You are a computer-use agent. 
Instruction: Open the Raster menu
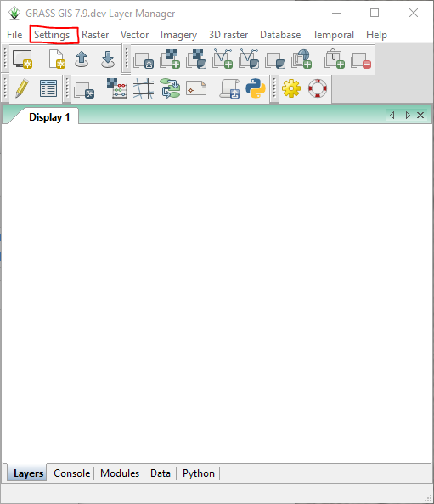95,35
